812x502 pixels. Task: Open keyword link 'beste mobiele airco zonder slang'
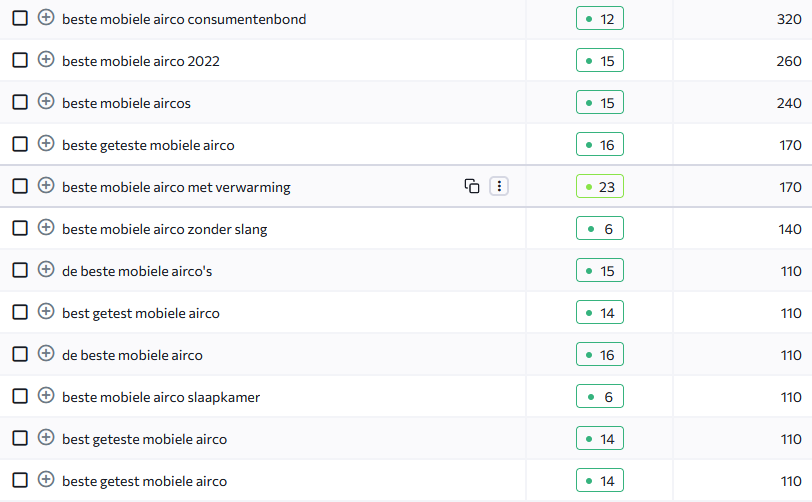165,229
